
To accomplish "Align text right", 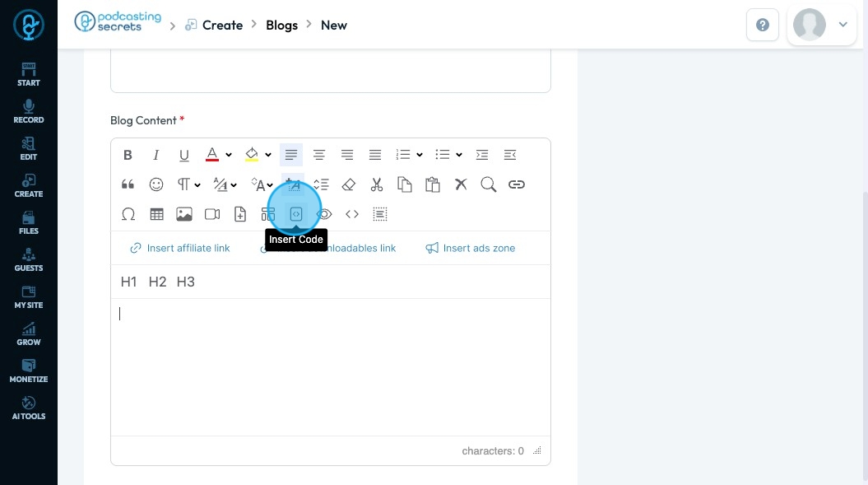I will point(347,155).
